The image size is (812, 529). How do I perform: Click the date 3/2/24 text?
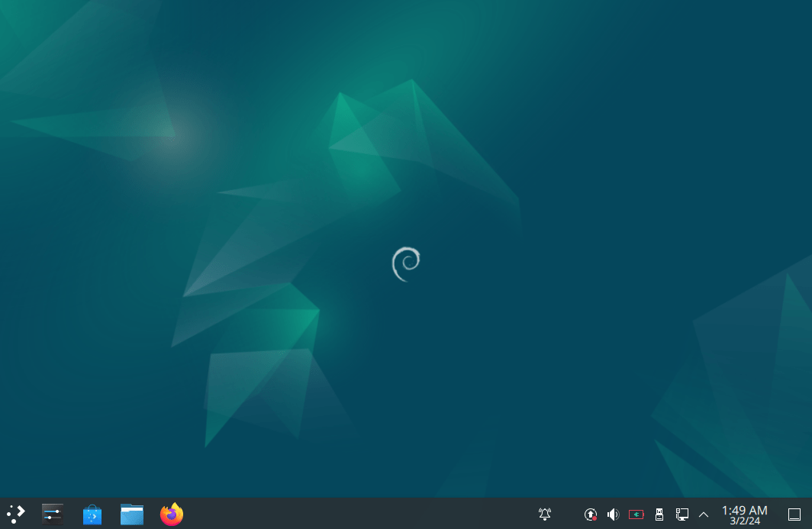[x=743, y=520]
